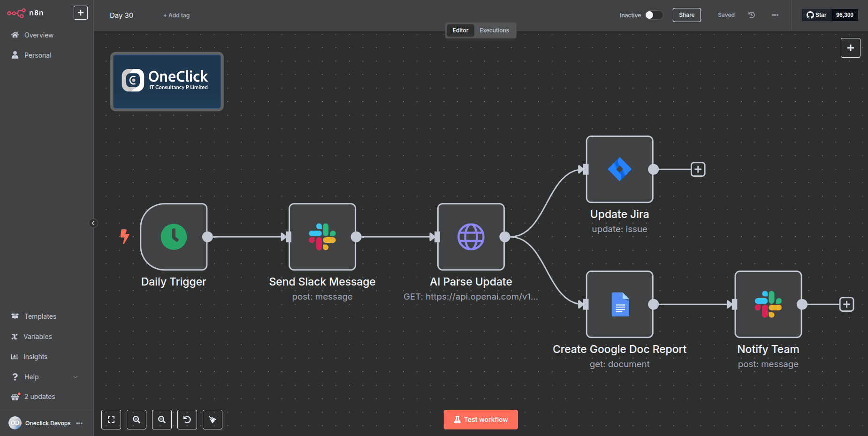Viewport: 868px width, 436px height.
Task: Select the OneClick logo sticky note
Action: point(167,82)
